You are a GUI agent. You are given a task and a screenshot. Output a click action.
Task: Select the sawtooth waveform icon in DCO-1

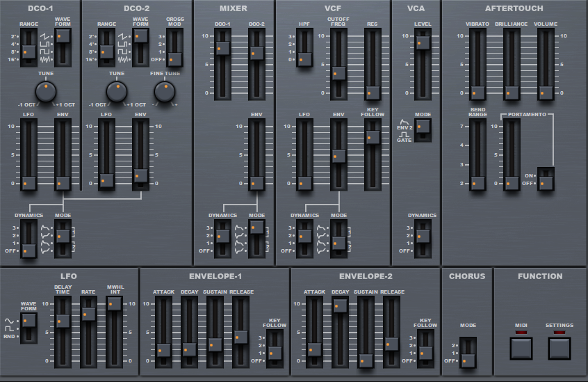pos(45,36)
